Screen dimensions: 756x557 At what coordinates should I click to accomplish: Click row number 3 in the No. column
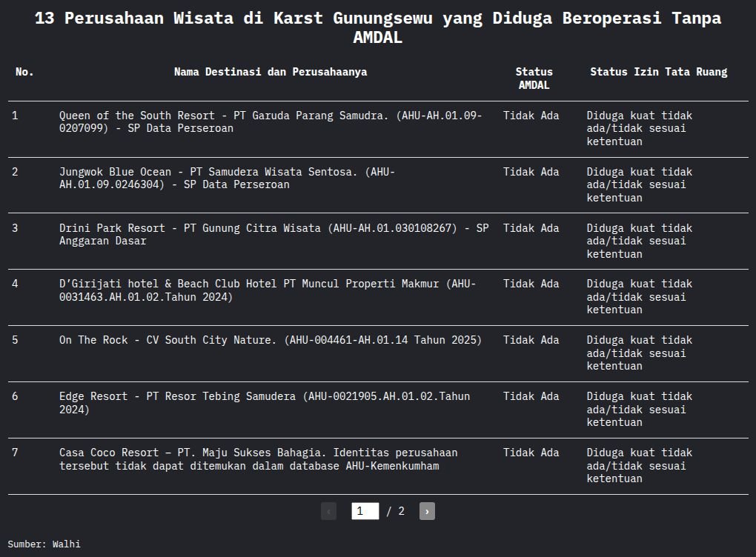pos(15,228)
